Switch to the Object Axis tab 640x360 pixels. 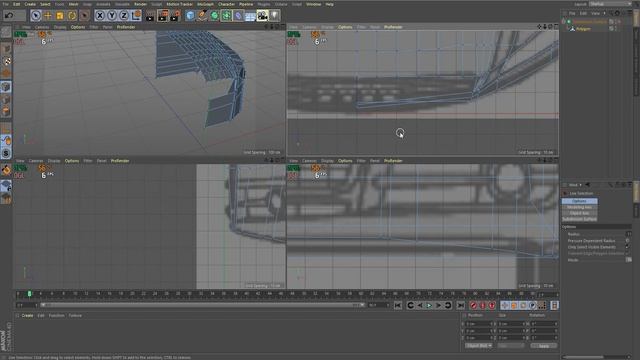tap(579, 213)
